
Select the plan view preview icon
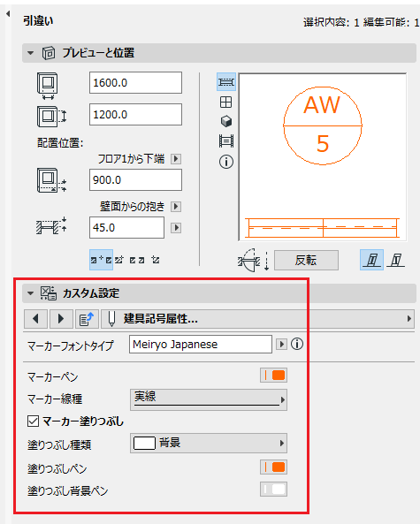coord(226,82)
